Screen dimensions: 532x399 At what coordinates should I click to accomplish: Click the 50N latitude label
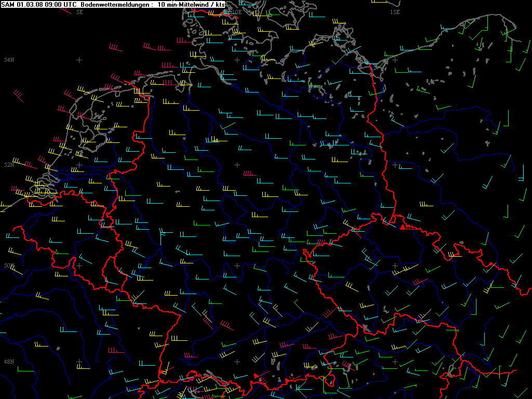9,265
